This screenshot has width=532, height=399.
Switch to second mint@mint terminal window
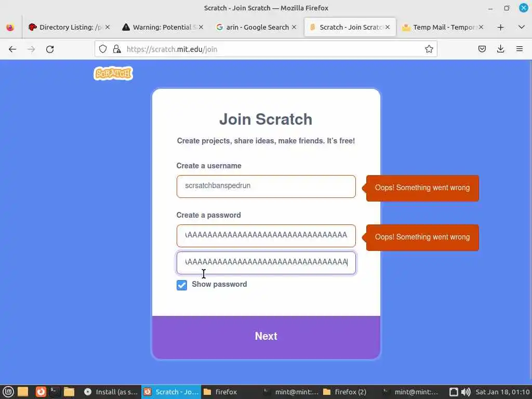pos(410,392)
